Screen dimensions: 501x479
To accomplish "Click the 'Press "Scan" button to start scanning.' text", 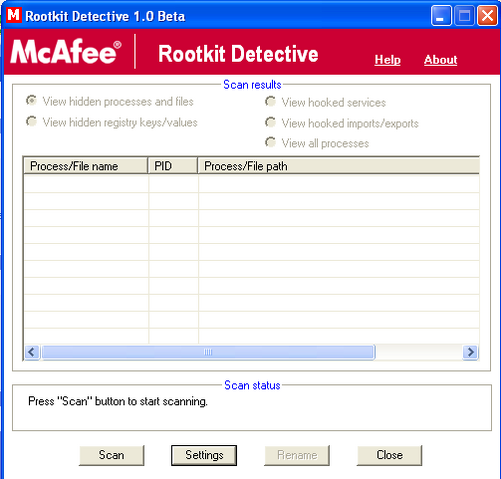I will click(118, 401).
